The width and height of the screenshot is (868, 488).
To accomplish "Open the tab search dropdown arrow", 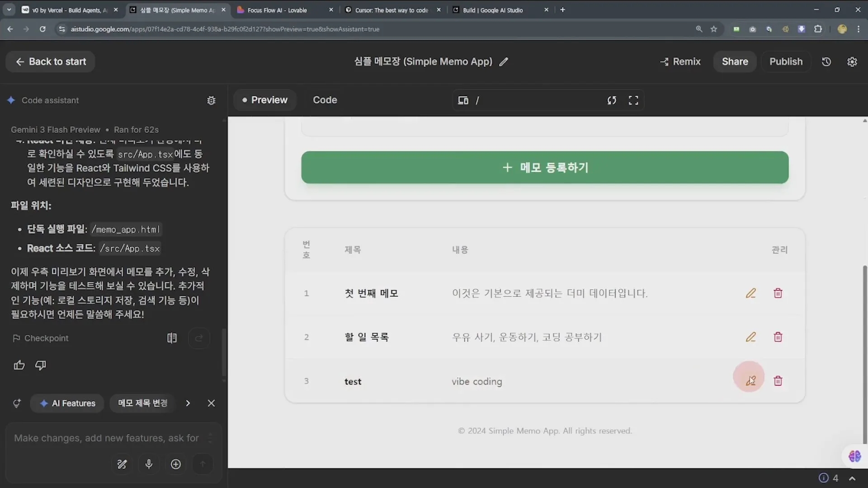I will tap(9, 10).
